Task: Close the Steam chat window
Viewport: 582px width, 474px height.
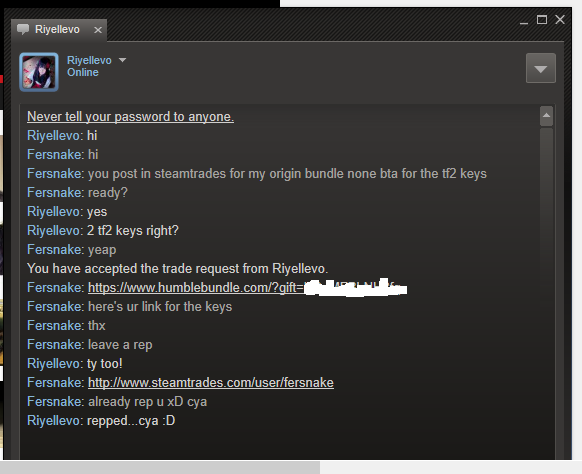Action: pos(560,20)
